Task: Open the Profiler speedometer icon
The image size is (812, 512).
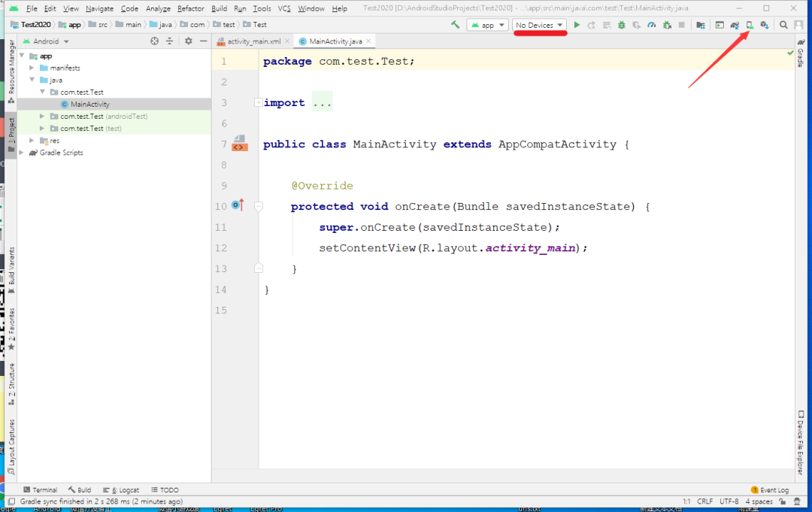Action: [651, 25]
